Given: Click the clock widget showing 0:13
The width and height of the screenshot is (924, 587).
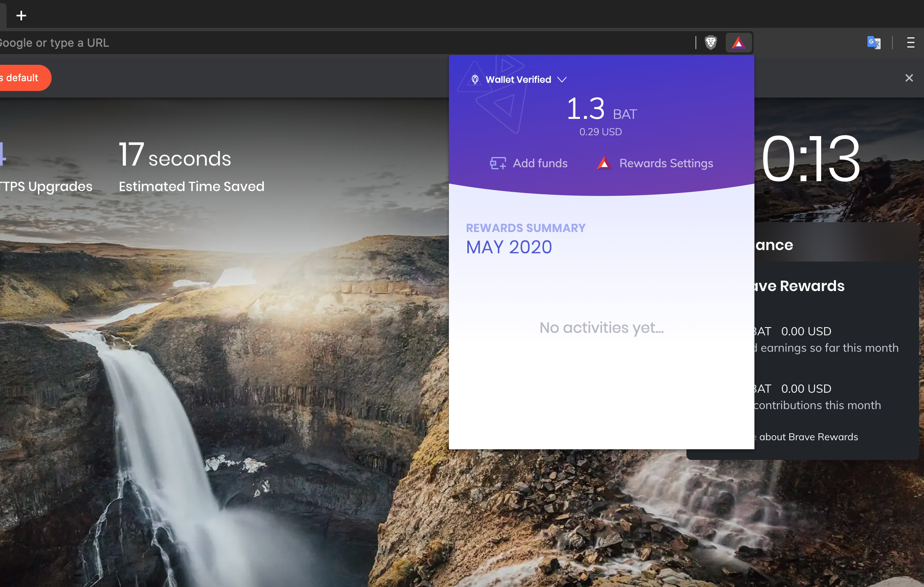Looking at the screenshot, I should [x=811, y=159].
